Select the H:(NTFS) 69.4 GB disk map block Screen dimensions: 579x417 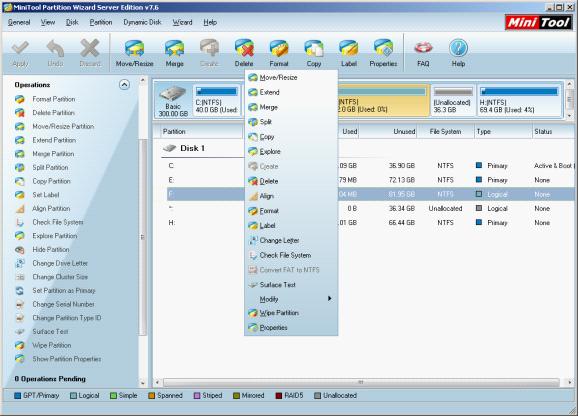click(x=519, y=100)
